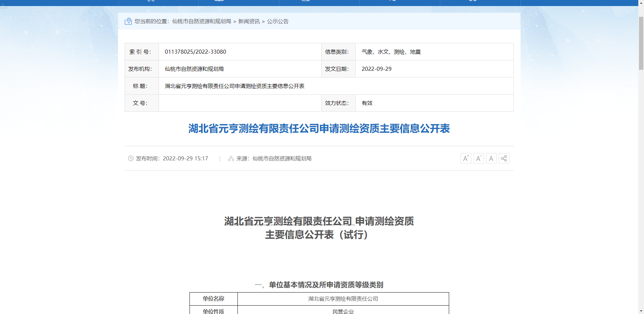Click the clock icon beside 发布时间

[x=130, y=158]
